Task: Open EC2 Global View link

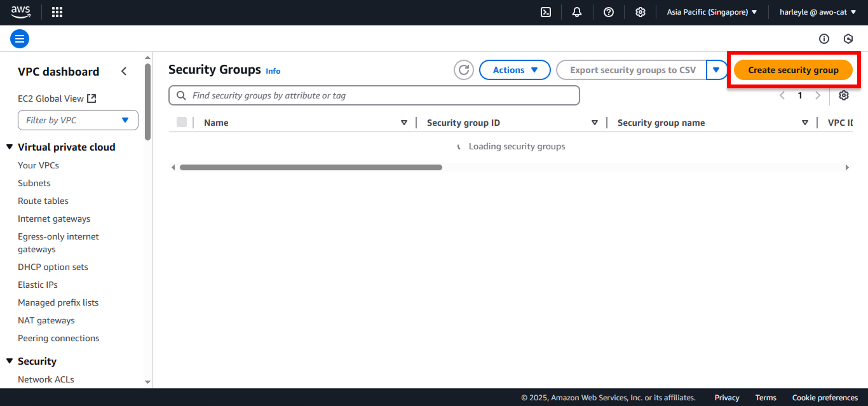Action: coord(51,98)
